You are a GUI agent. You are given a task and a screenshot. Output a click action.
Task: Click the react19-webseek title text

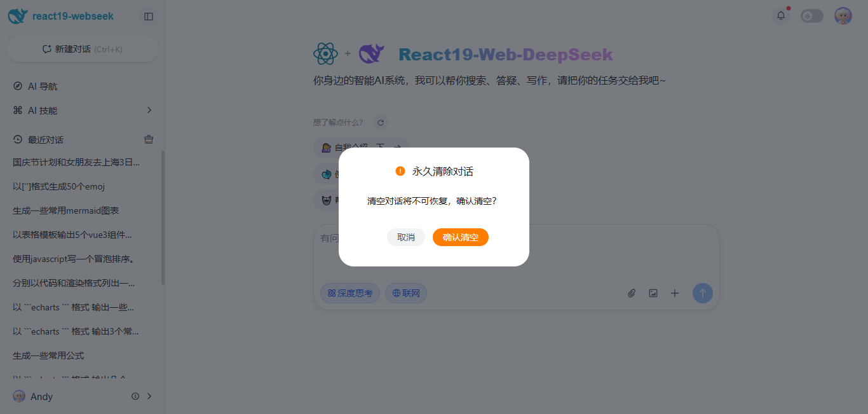(x=73, y=17)
